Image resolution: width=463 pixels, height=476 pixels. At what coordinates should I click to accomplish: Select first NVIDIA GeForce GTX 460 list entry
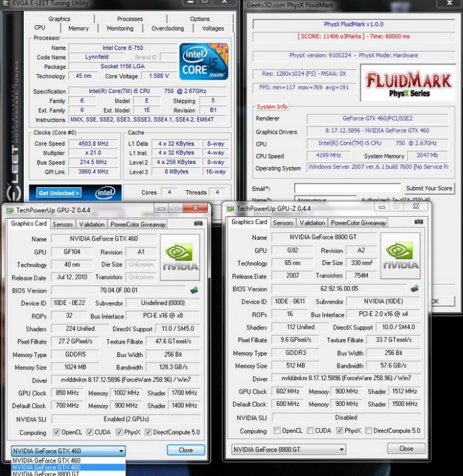click(68, 461)
